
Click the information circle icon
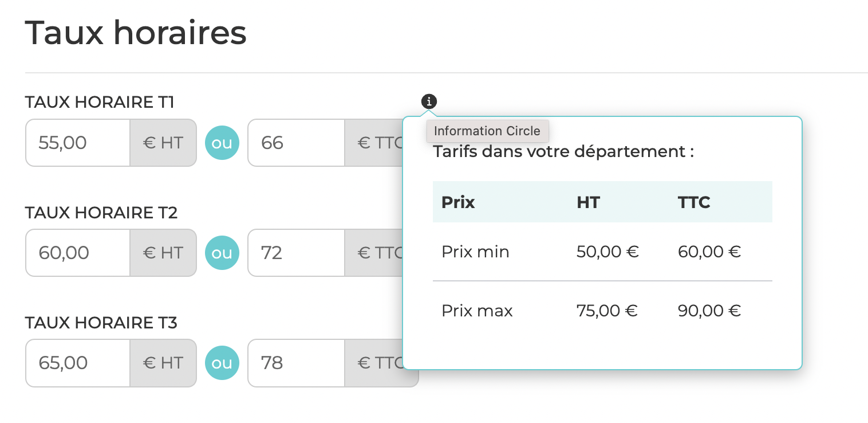point(429,101)
